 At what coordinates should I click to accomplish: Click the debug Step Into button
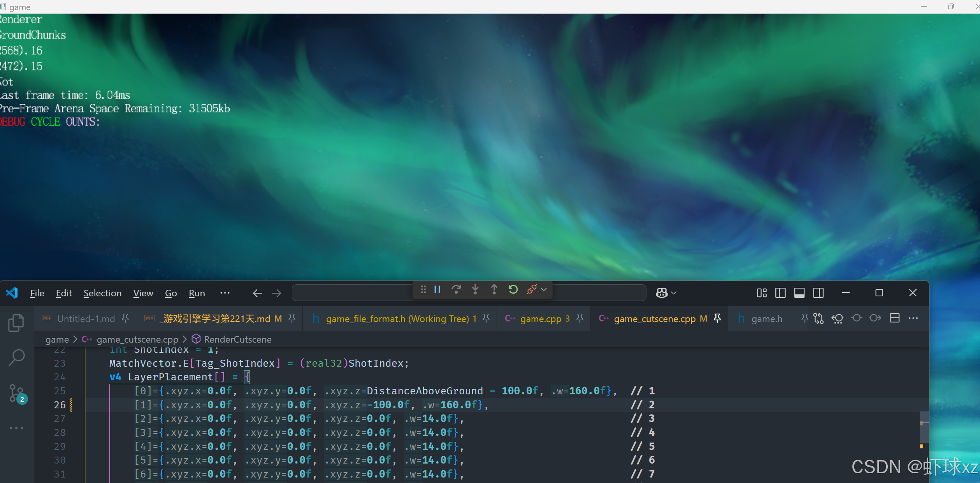pos(475,290)
